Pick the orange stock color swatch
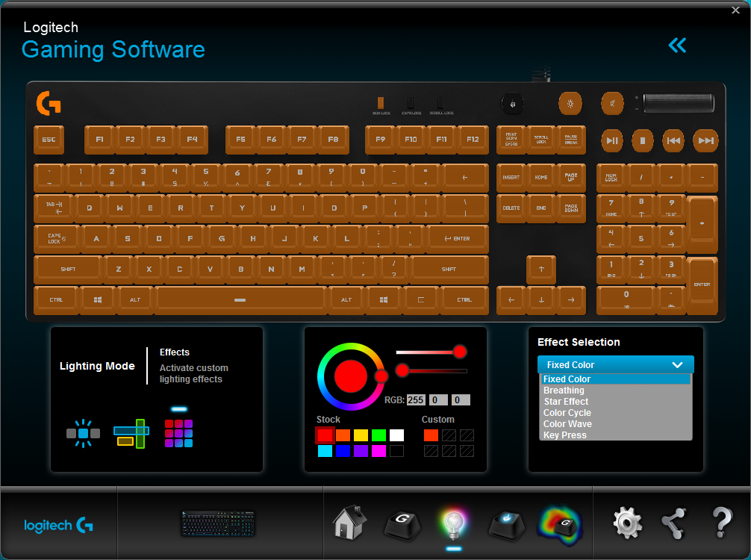 click(x=343, y=435)
